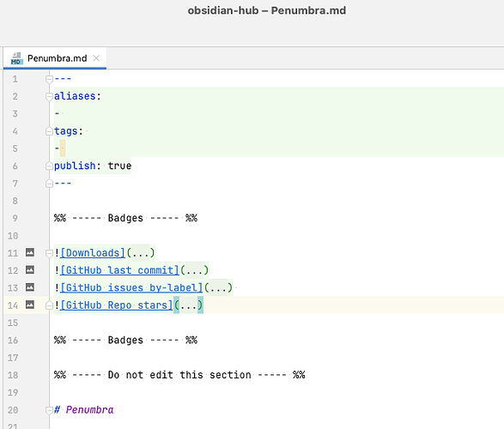
Task: Open the GitHub last commit link
Action: (119, 270)
